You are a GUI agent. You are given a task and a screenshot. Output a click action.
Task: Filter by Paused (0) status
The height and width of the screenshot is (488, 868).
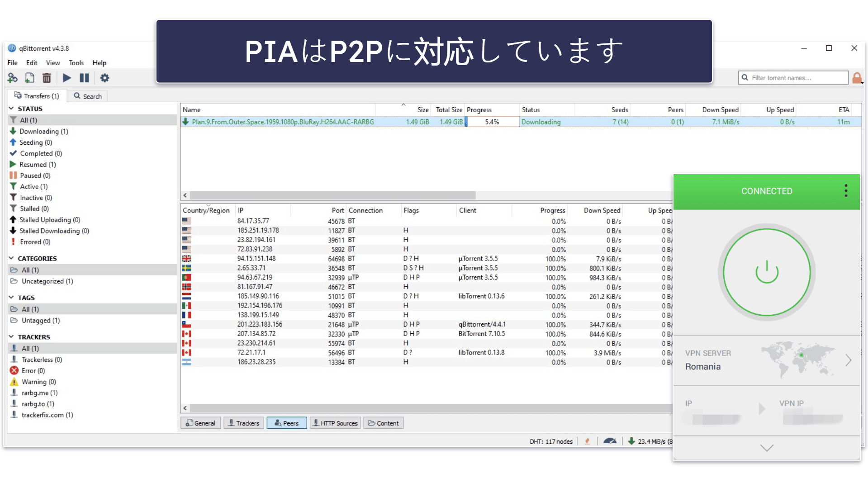tap(35, 175)
